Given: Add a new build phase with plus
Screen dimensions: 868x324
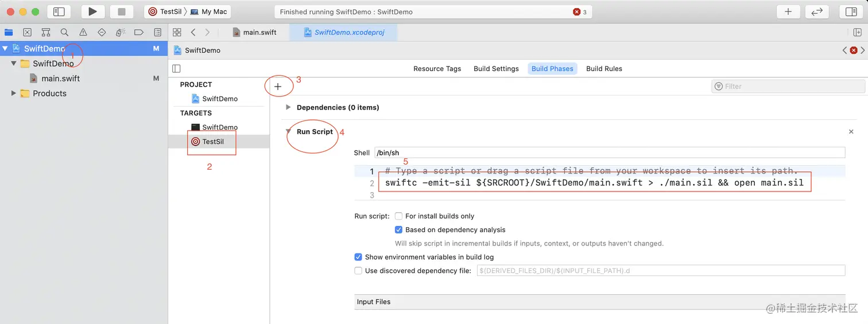Looking at the screenshot, I should coord(278,87).
